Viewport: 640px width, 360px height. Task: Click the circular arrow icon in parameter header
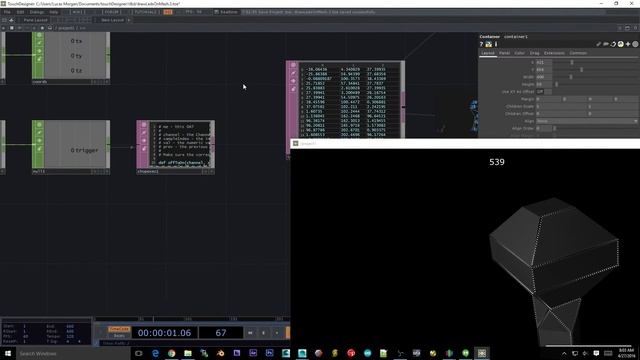click(x=613, y=44)
